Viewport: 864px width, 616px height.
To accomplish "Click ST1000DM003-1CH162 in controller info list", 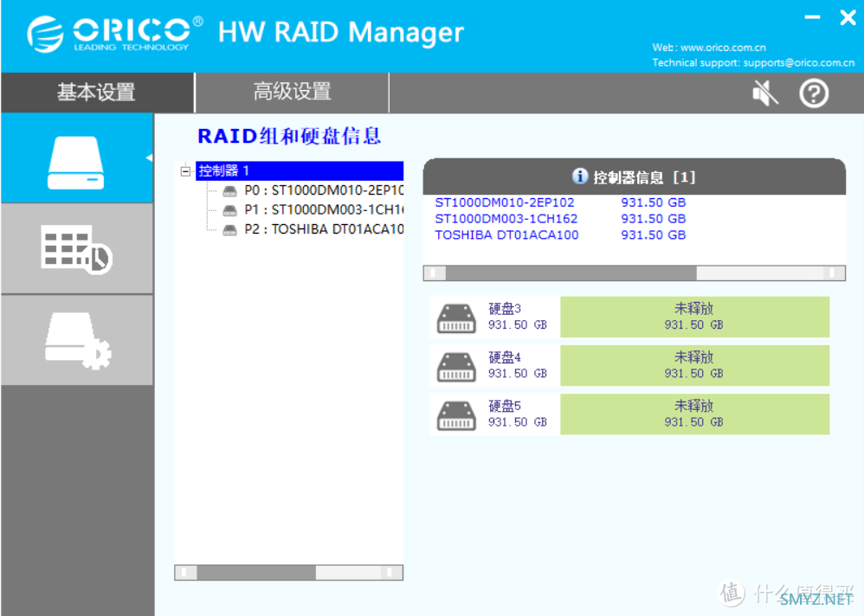I will (x=506, y=219).
